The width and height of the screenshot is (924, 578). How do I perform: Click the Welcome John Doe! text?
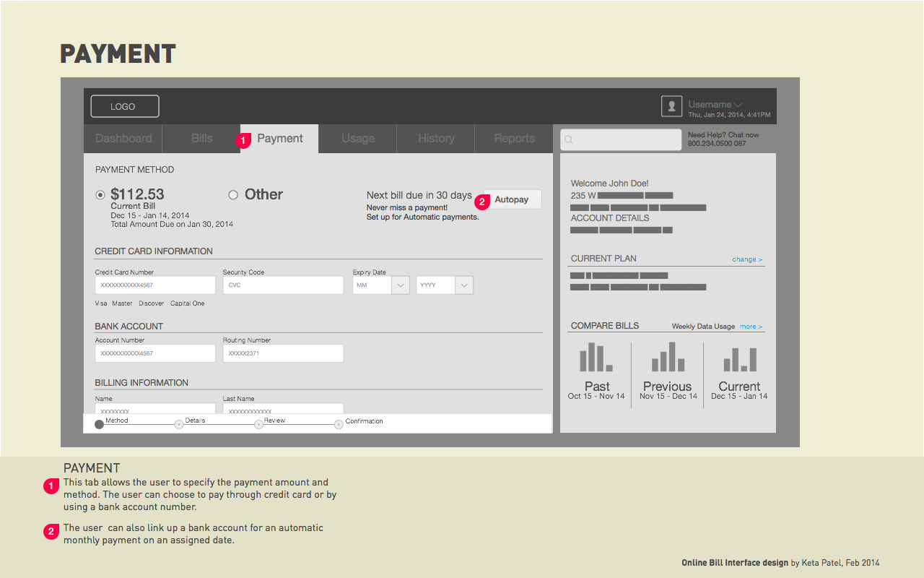point(610,184)
